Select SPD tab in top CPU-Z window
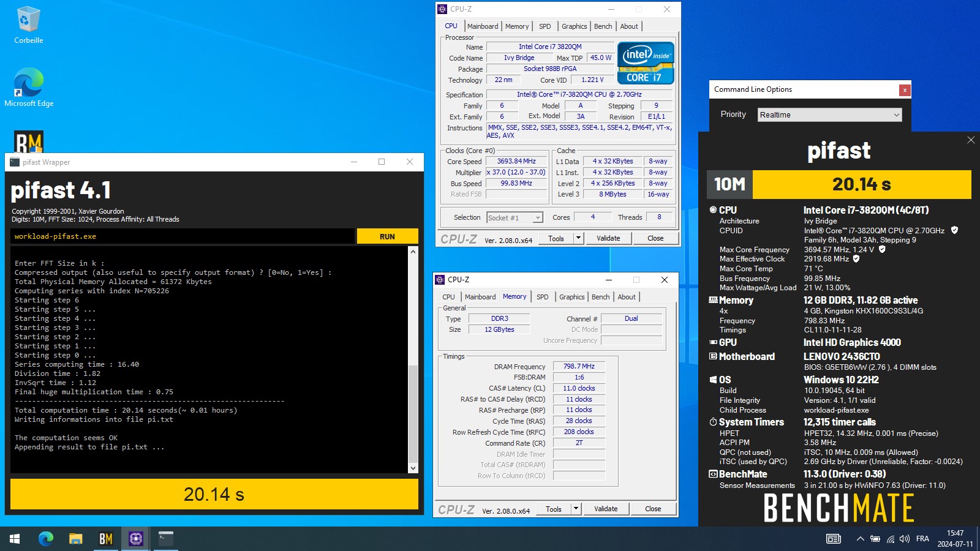The height and width of the screenshot is (551, 980). pyautogui.click(x=545, y=26)
